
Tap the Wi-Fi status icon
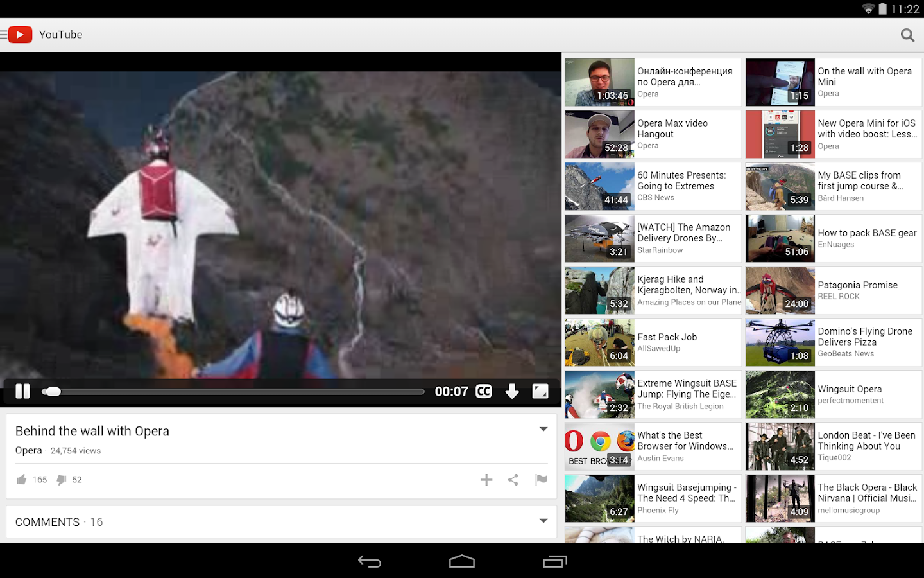click(x=868, y=9)
